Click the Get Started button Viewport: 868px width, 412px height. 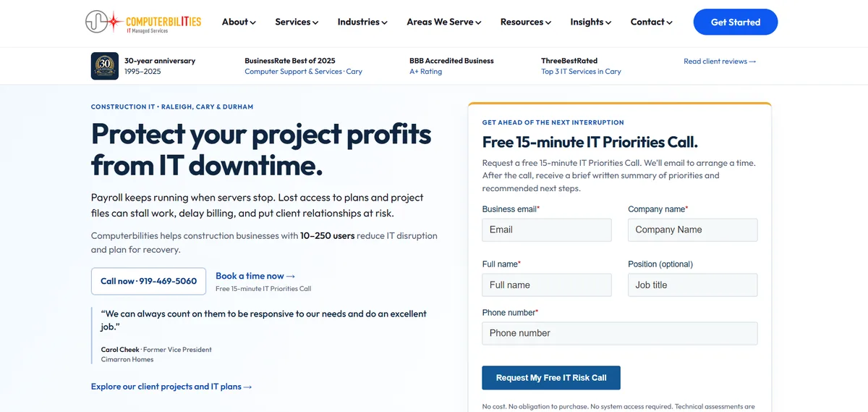pyautogui.click(x=736, y=22)
